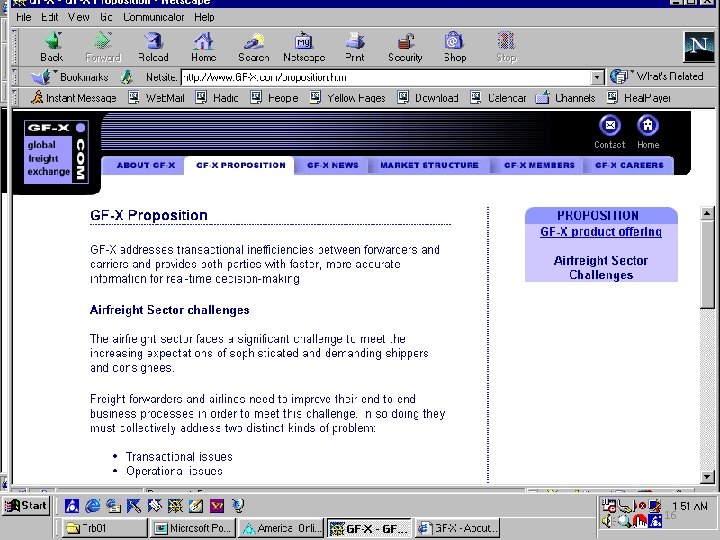720x540 pixels.
Task: Open the GF-X Members tab
Action: tap(539, 165)
